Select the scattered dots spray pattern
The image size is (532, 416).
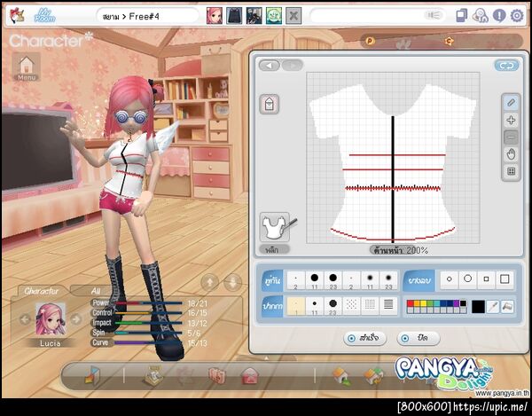coord(351,306)
